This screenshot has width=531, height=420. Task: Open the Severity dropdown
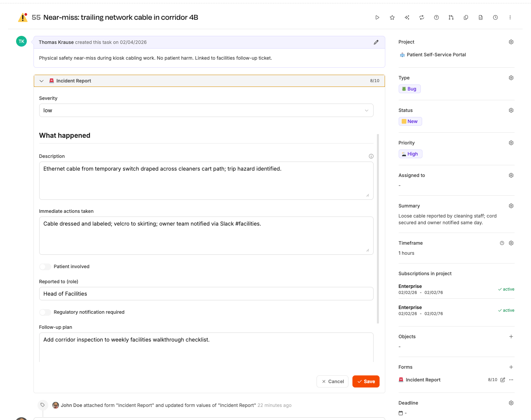[x=206, y=110]
